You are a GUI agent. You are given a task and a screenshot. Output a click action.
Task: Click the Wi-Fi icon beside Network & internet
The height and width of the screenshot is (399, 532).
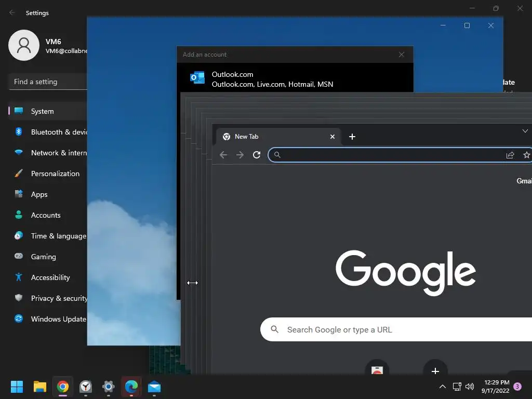click(19, 152)
